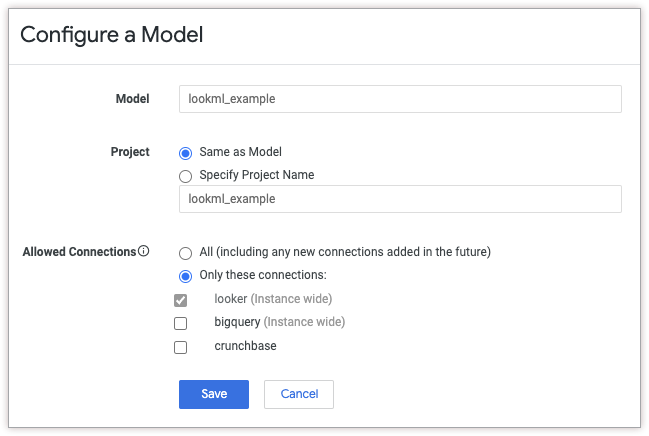The image size is (649, 436).
Task: Click the bold "Model" field label
Action: click(133, 99)
